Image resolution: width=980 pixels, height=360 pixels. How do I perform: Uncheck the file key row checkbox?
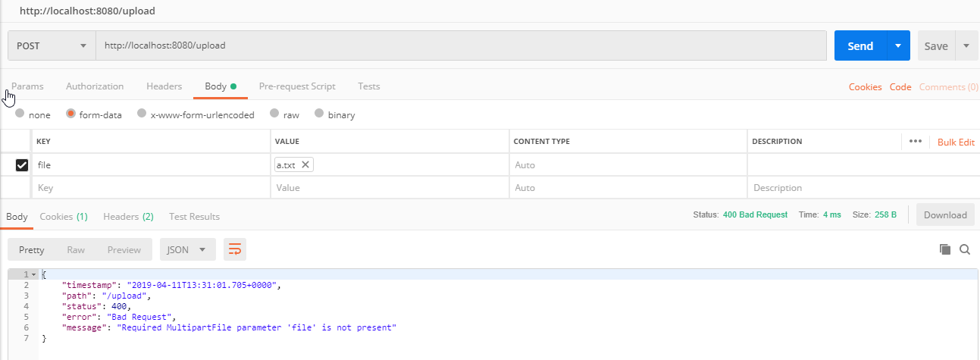tap(22, 164)
